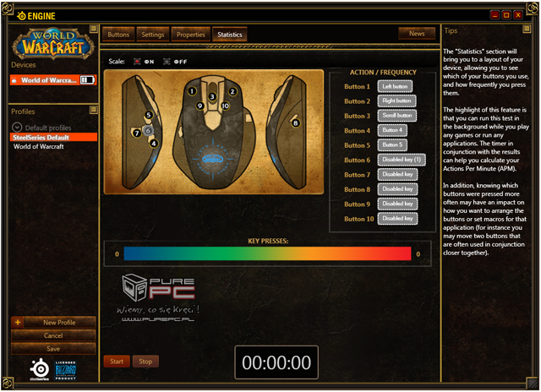Screen dimensions: 541x392
Task: Collapse the Profiles panel with corner icon
Action: point(93,110)
